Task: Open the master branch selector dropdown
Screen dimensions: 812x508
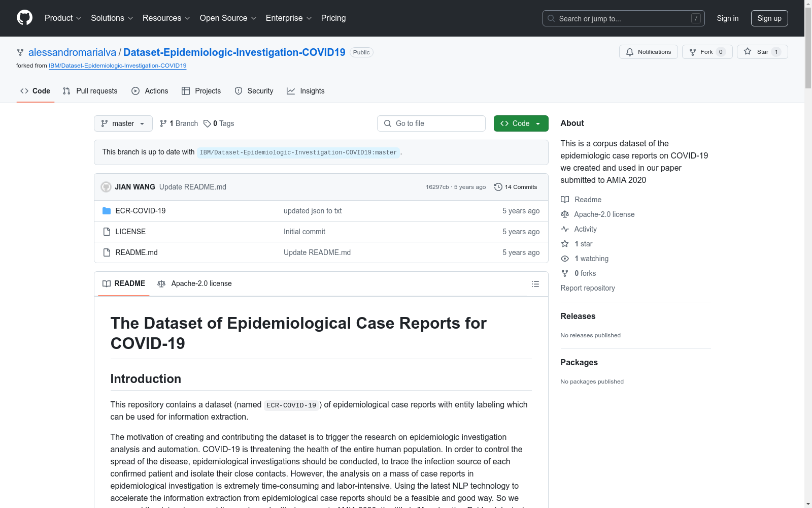Action: [123, 123]
